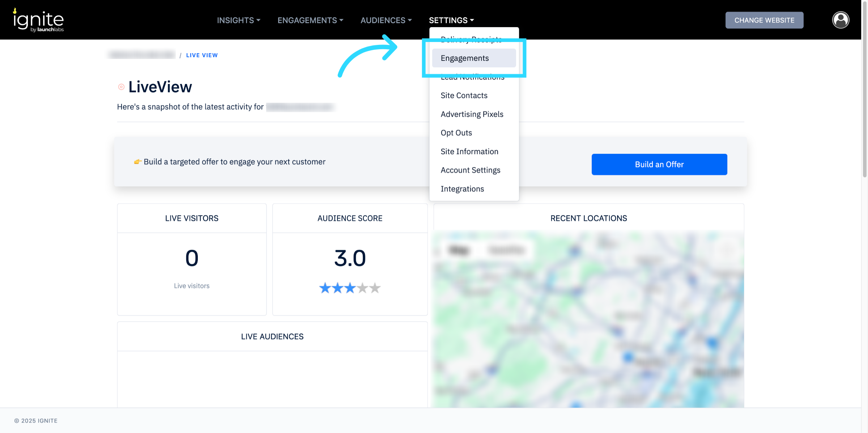
Task: Click the Change Website button
Action: pyautogui.click(x=764, y=20)
